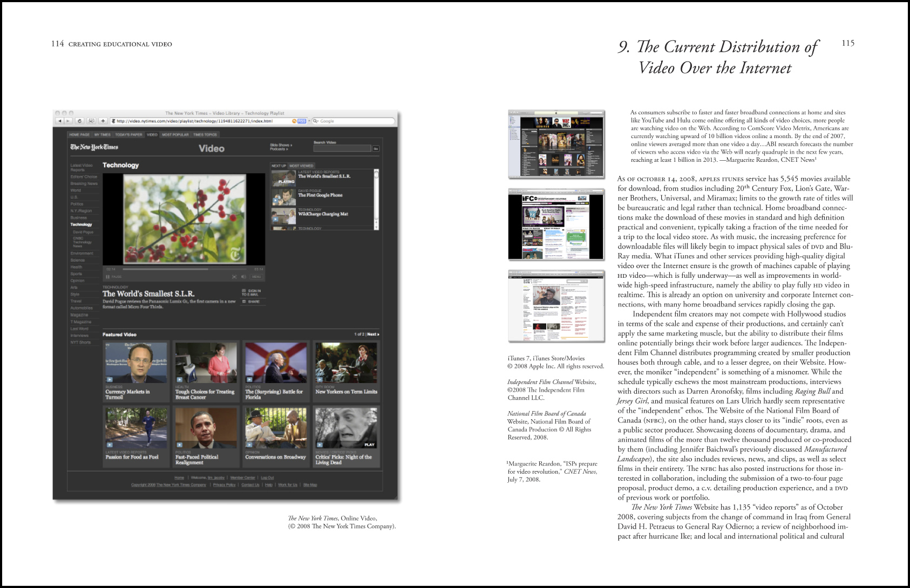Click the Search Video Go button

click(376, 148)
